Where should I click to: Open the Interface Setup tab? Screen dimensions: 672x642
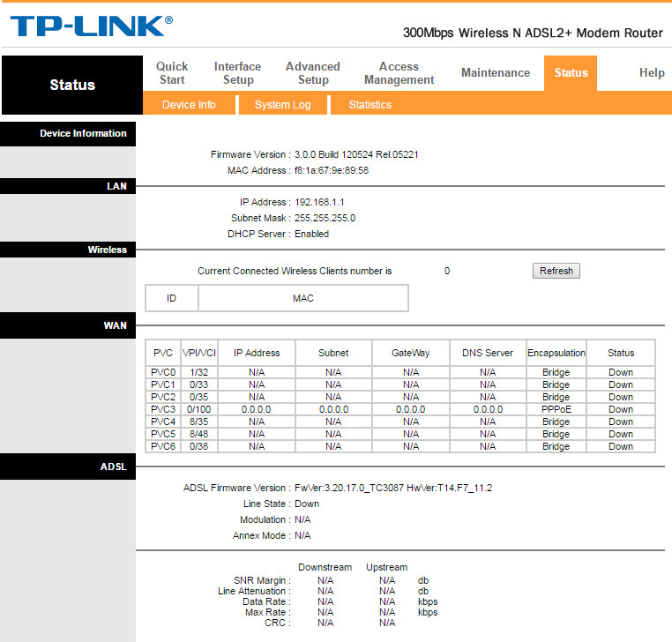(237, 73)
